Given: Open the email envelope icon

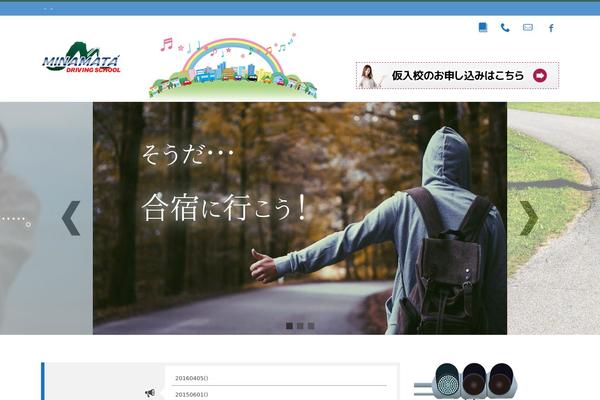Looking at the screenshot, I should click(528, 28).
